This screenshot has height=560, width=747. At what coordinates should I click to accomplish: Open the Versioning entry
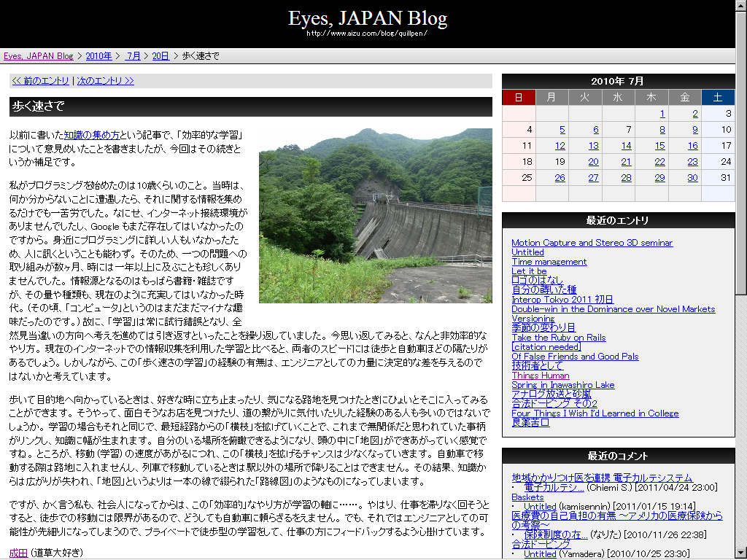point(533,319)
